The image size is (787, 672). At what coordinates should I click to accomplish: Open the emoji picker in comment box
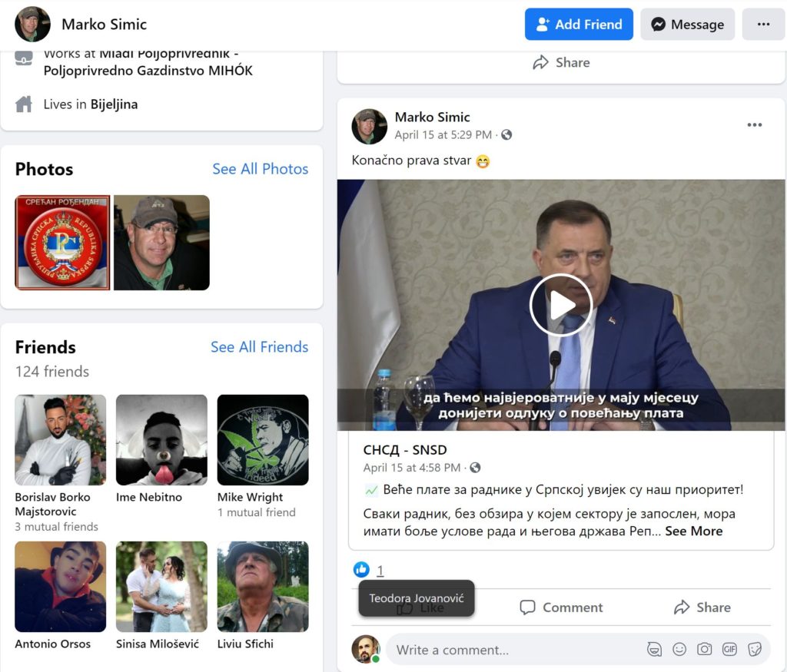pyautogui.click(x=679, y=649)
